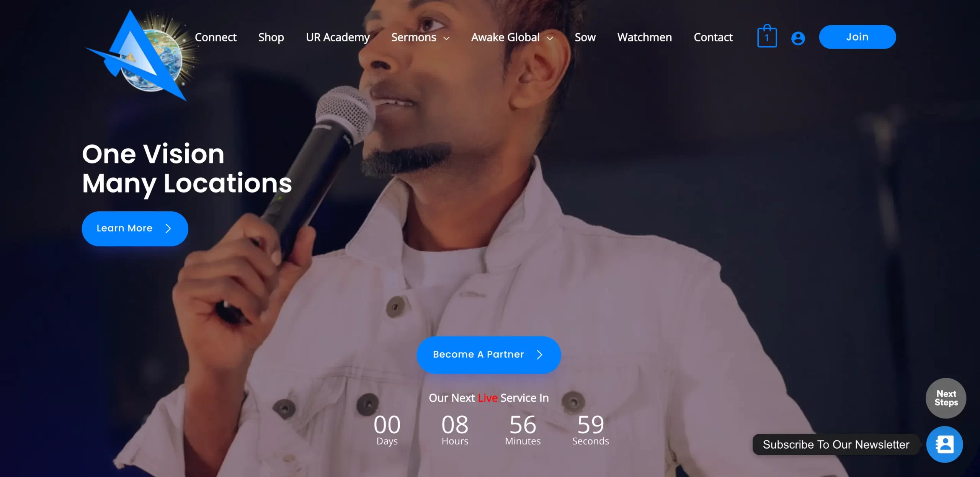
Task: Navigate to UR Academy
Action: click(338, 38)
